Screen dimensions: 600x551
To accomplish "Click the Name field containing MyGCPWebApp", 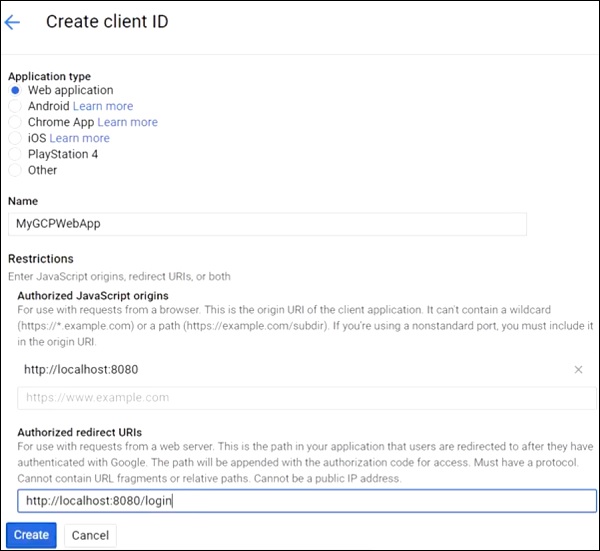I will [x=266, y=224].
